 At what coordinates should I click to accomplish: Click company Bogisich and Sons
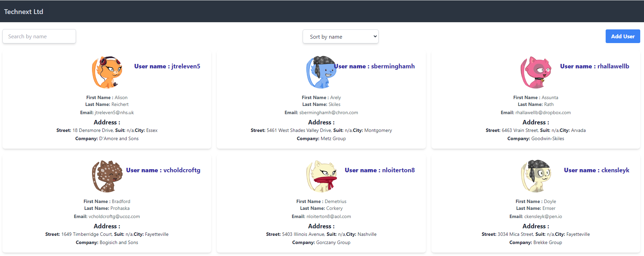click(x=119, y=242)
